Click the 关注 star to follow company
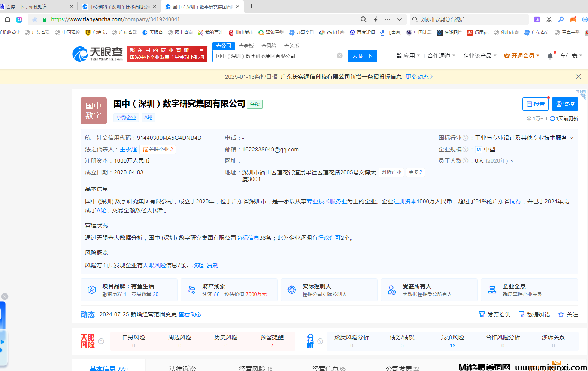Image resolution: width=588 pixels, height=371 pixels. coord(561,314)
